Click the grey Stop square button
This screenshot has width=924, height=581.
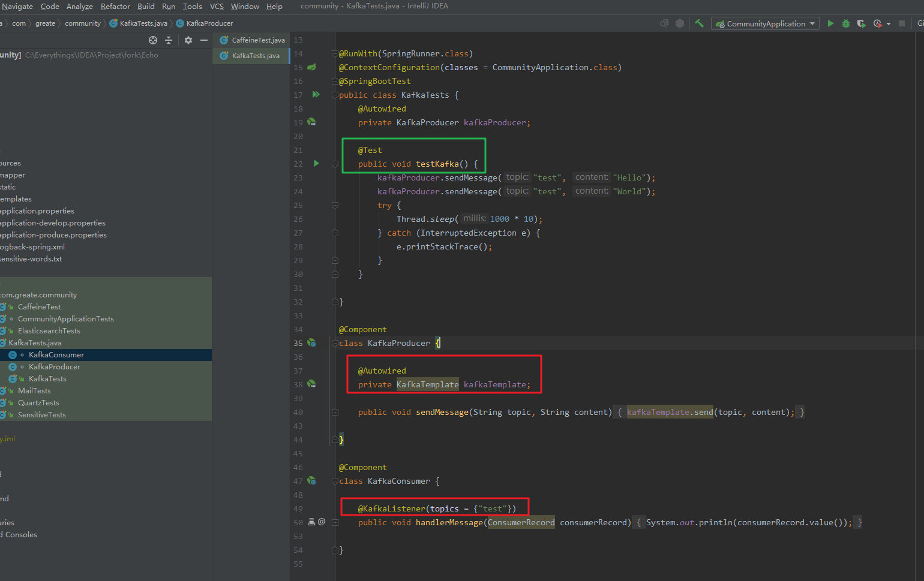pyautogui.click(x=902, y=23)
